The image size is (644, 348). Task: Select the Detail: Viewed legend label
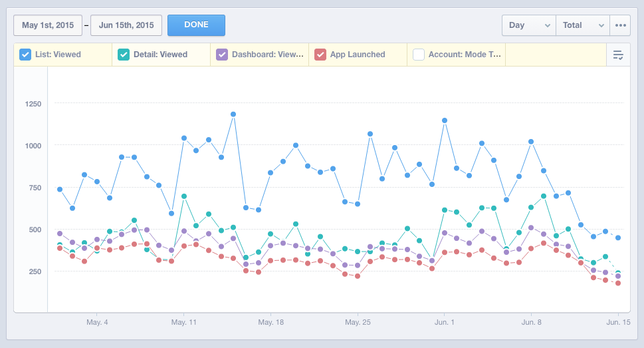[160, 55]
